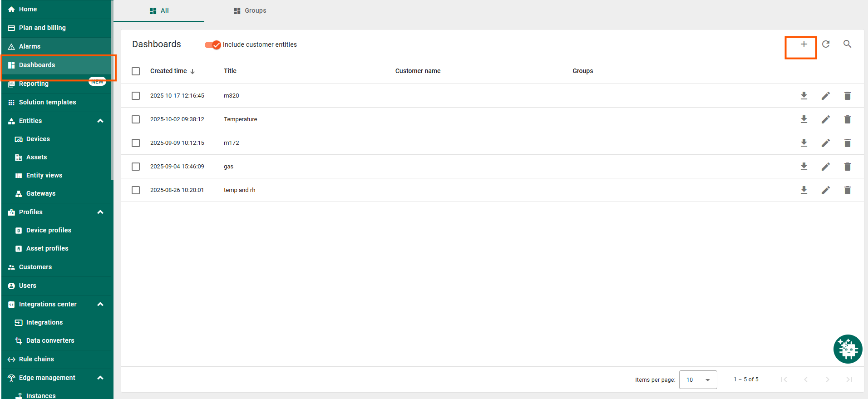Open the chatbot assistant icon
Viewport: 868px width, 399px height.
pyautogui.click(x=848, y=349)
